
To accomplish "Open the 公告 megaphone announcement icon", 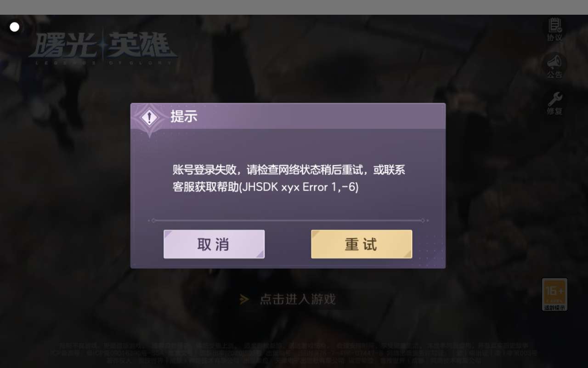I will click(x=554, y=62).
